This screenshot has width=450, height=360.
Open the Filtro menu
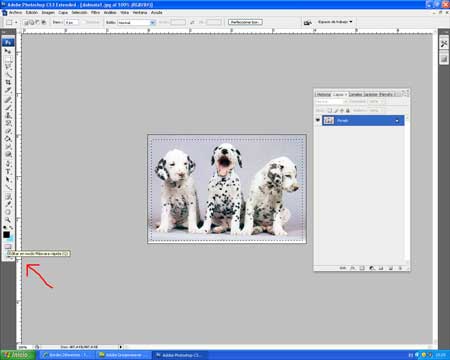(x=95, y=12)
